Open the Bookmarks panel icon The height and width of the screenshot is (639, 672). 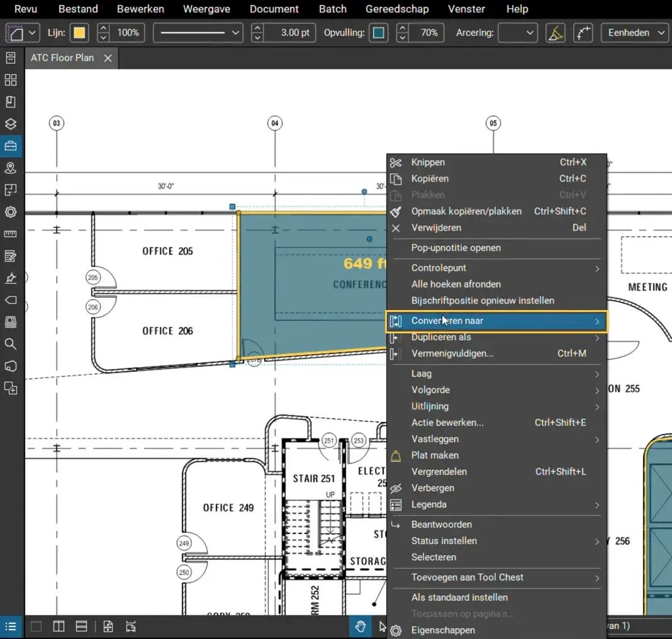(x=11, y=102)
